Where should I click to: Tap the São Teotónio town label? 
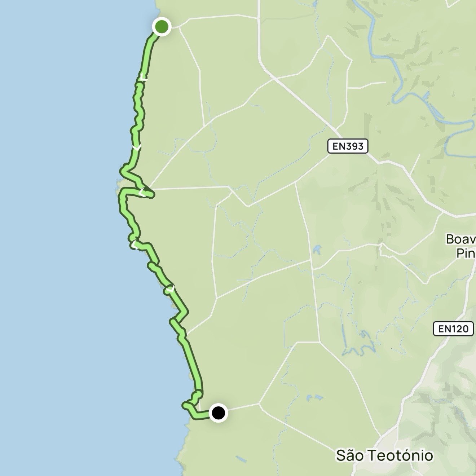[x=384, y=455]
